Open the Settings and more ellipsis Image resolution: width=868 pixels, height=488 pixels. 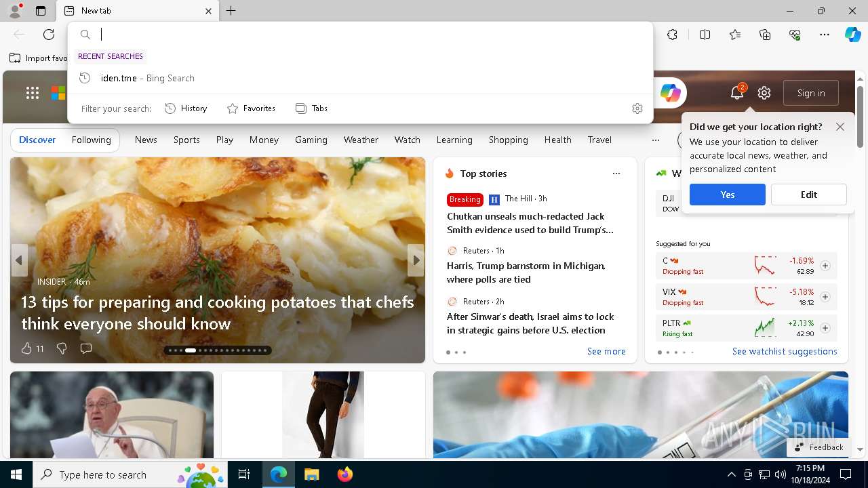tap(825, 35)
